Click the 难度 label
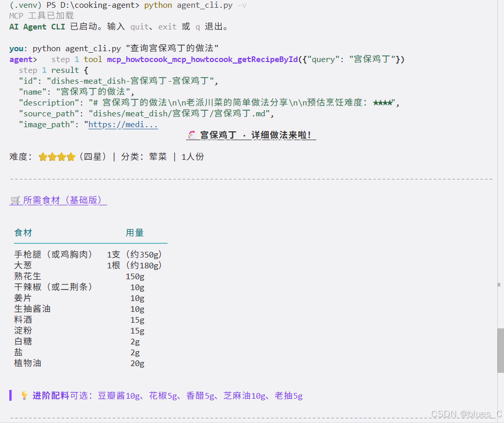This screenshot has height=423, width=504. [x=21, y=157]
